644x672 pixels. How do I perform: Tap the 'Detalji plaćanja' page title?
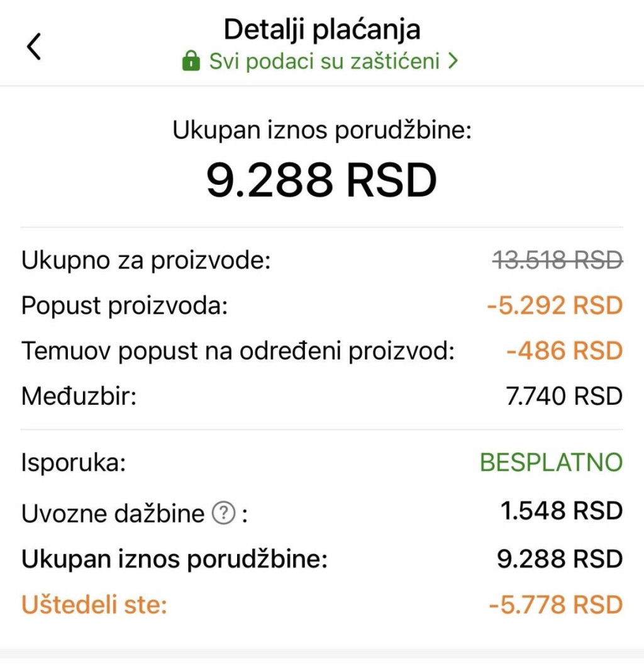tap(322, 30)
